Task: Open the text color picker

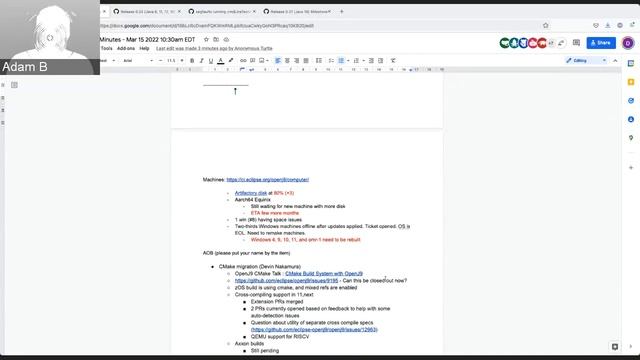Action: 221,60
